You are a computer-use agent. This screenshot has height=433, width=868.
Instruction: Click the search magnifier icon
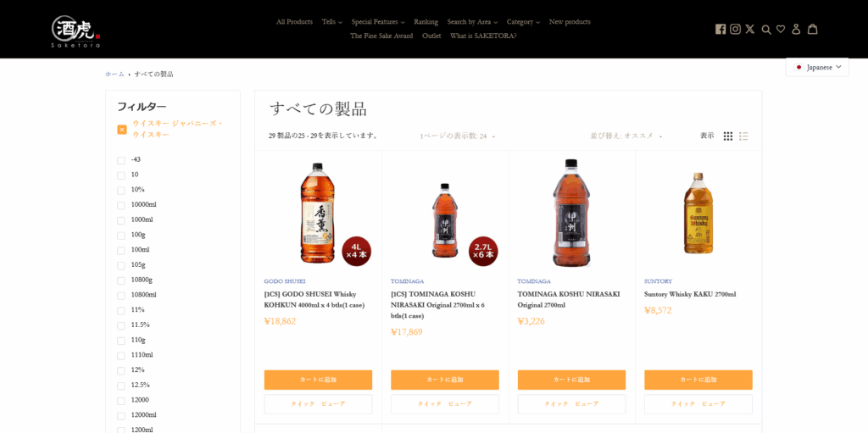point(766,30)
